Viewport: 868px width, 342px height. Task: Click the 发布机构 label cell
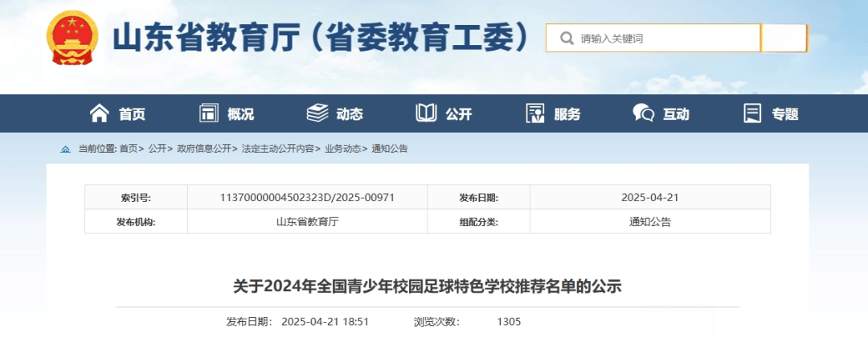click(x=136, y=222)
